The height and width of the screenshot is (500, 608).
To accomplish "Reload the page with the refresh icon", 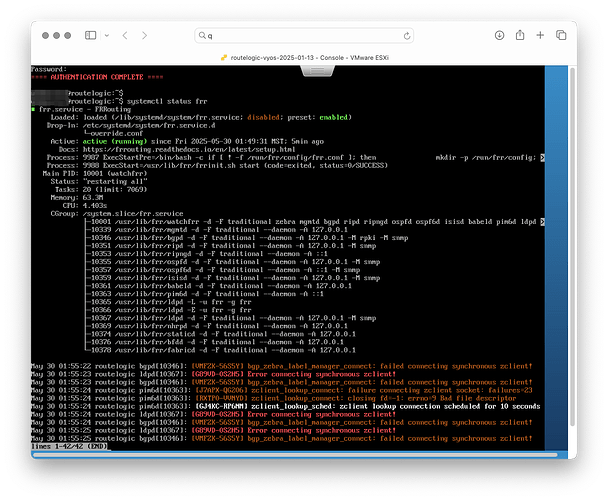I will (407, 36).
